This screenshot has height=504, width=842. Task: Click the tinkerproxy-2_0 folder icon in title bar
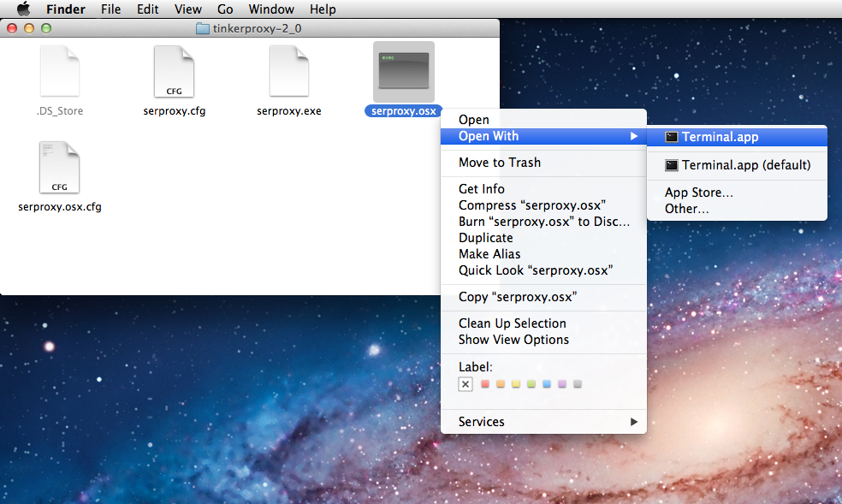pos(203,28)
